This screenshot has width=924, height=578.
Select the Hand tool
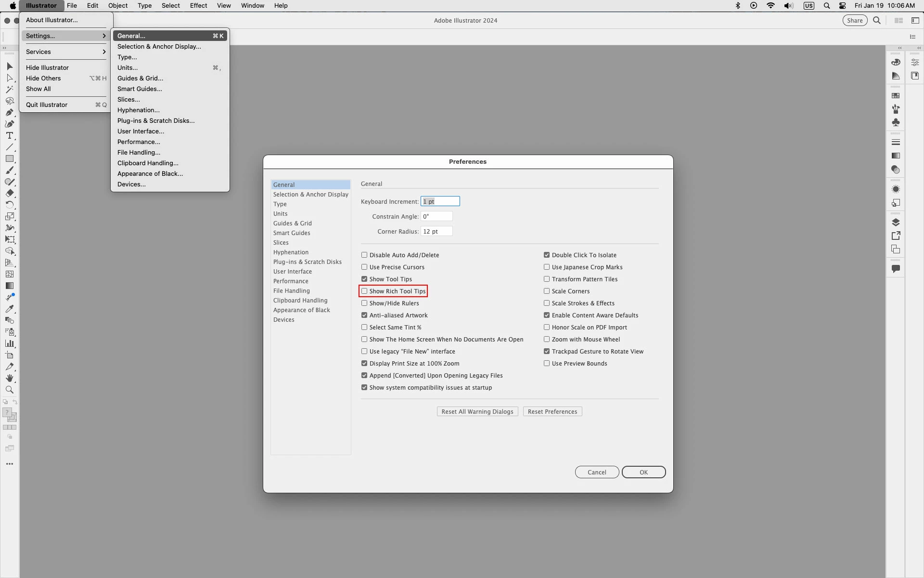(9, 379)
